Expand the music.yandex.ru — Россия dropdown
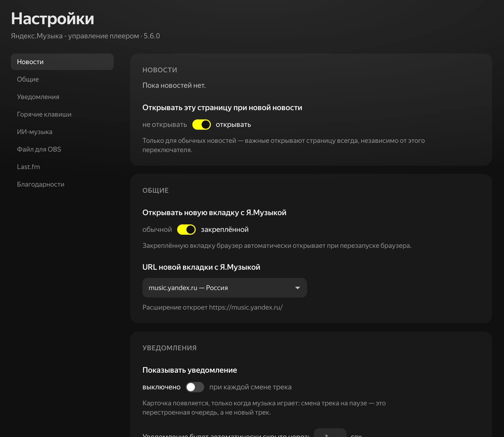The height and width of the screenshot is (437, 504). pyautogui.click(x=224, y=288)
